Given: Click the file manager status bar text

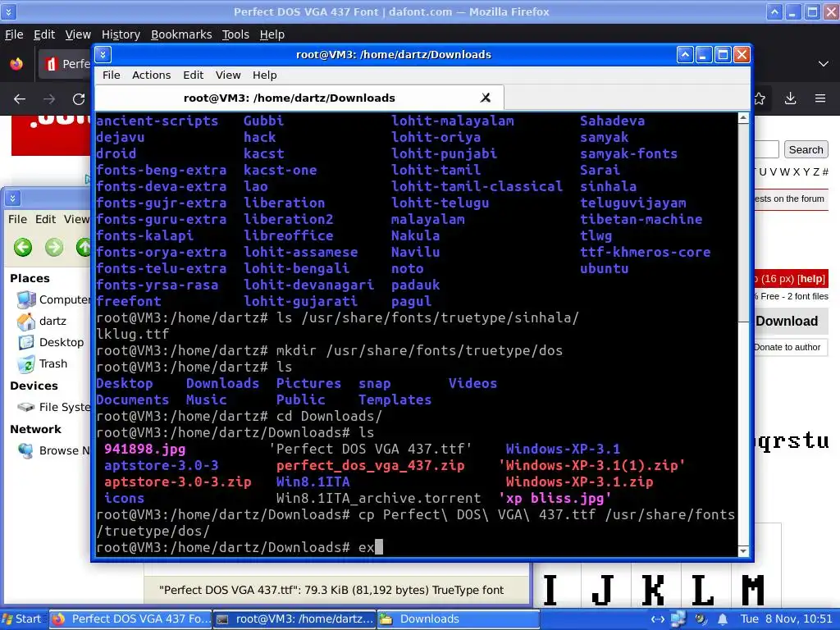Looking at the screenshot, I should click(x=331, y=590).
